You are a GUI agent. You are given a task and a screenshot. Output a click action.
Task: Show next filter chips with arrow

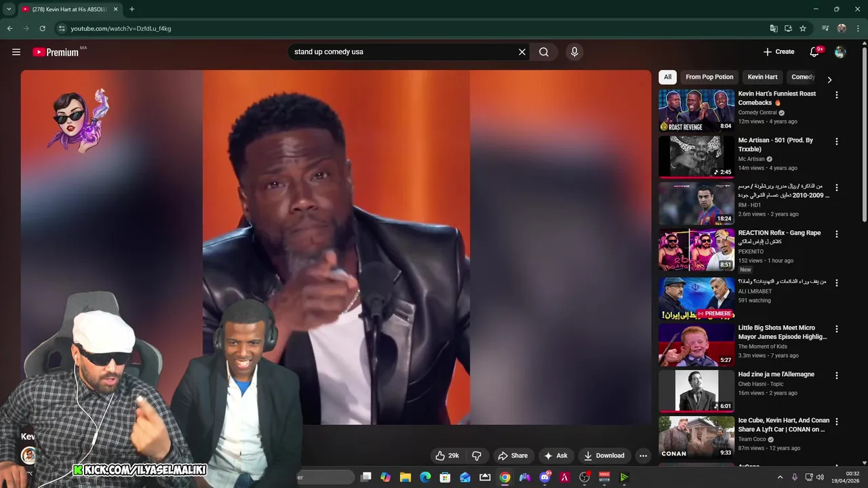tap(829, 79)
